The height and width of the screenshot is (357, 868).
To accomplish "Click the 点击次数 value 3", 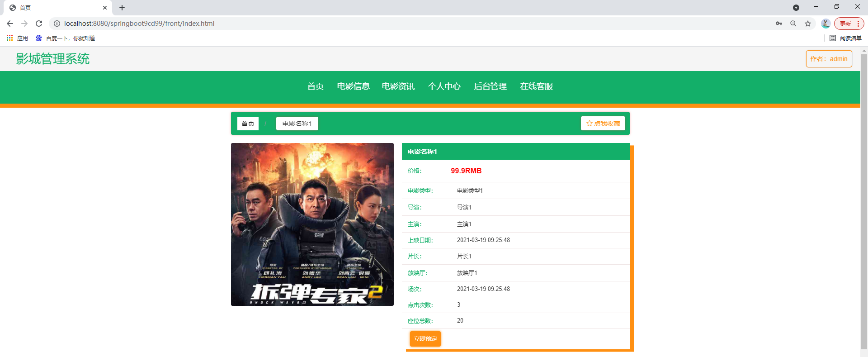I will pyautogui.click(x=458, y=305).
